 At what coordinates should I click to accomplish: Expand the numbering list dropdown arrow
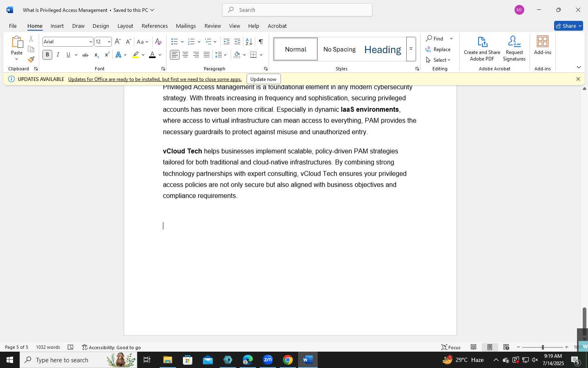(x=199, y=42)
